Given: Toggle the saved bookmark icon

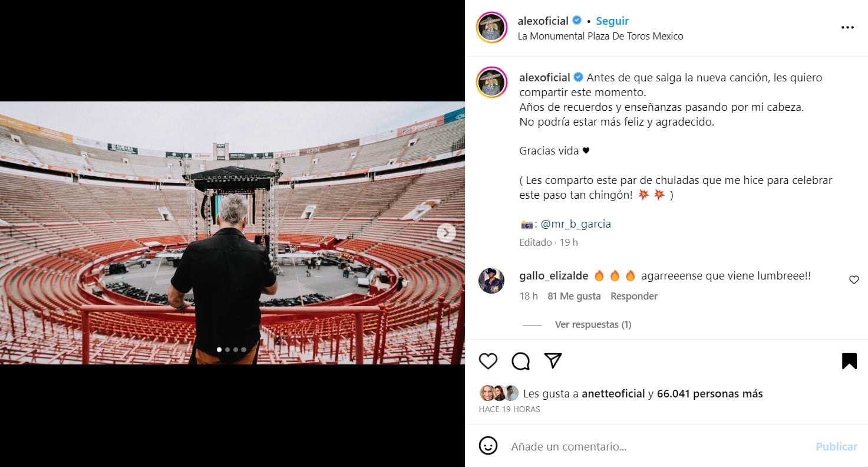Looking at the screenshot, I should tap(849, 361).
